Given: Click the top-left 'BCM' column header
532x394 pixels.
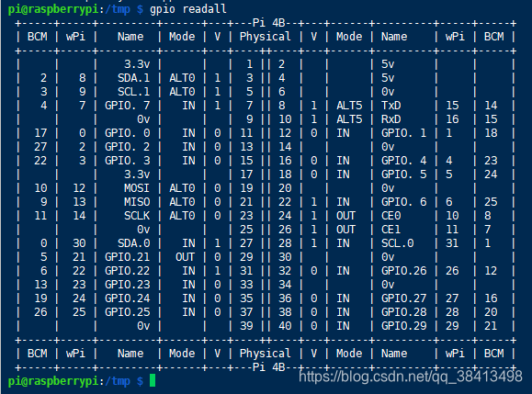Looking at the screenshot, I should click(x=38, y=37).
